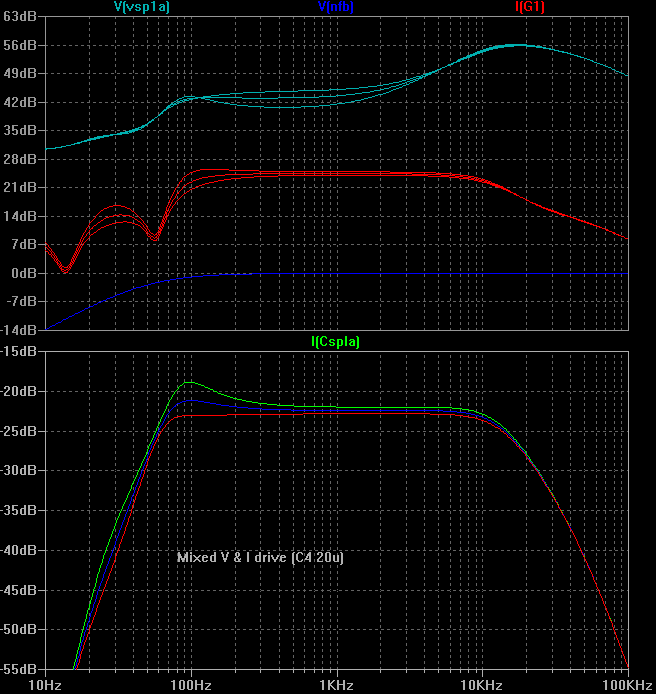Click the 0dB axis label
The image size is (656, 694).
coord(23,273)
